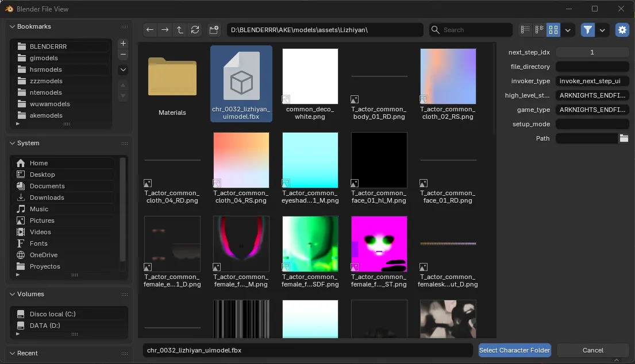This screenshot has height=364, width=635.
Task: Open display settings dropdown
Action: pyautogui.click(x=568, y=30)
